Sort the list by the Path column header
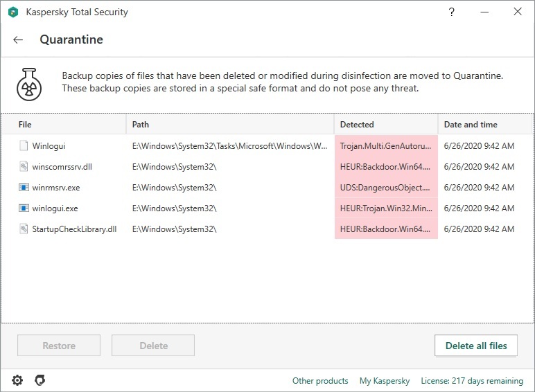 (x=230, y=125)
